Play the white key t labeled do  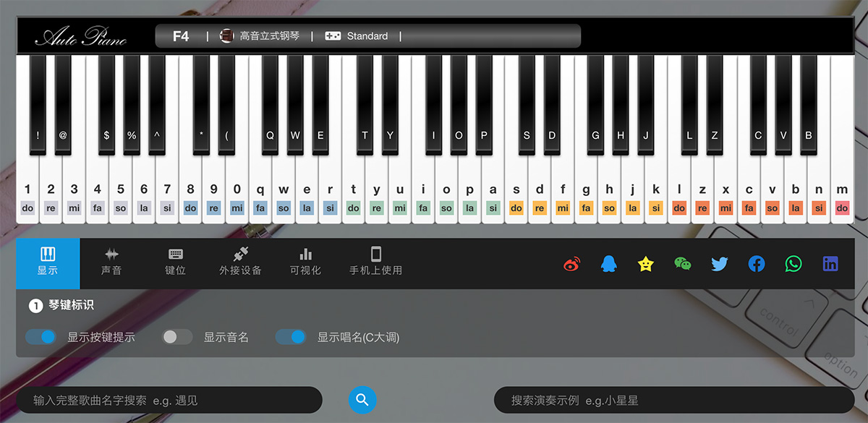tap(353, 189)
